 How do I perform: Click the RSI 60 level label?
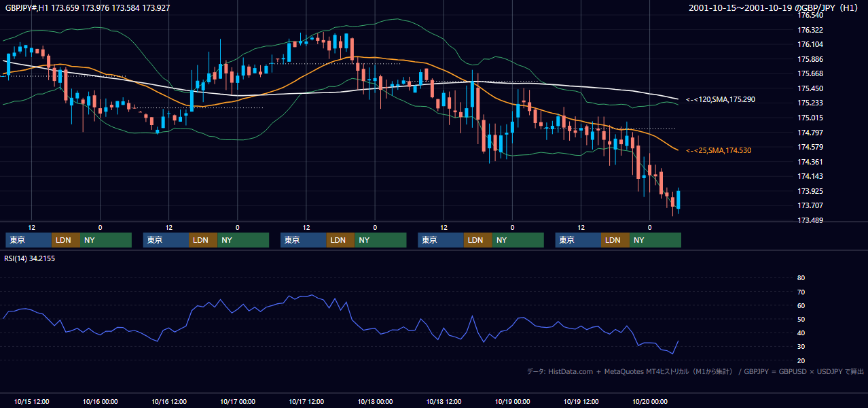click(801, 305)
